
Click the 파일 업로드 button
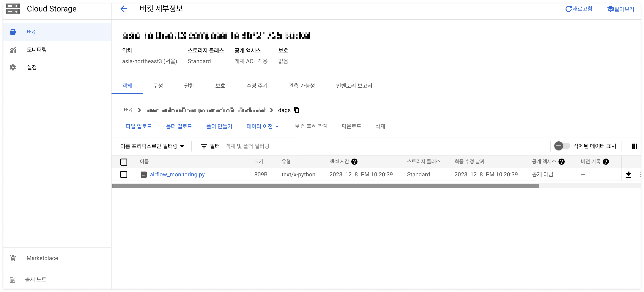[x=138, y=126]
